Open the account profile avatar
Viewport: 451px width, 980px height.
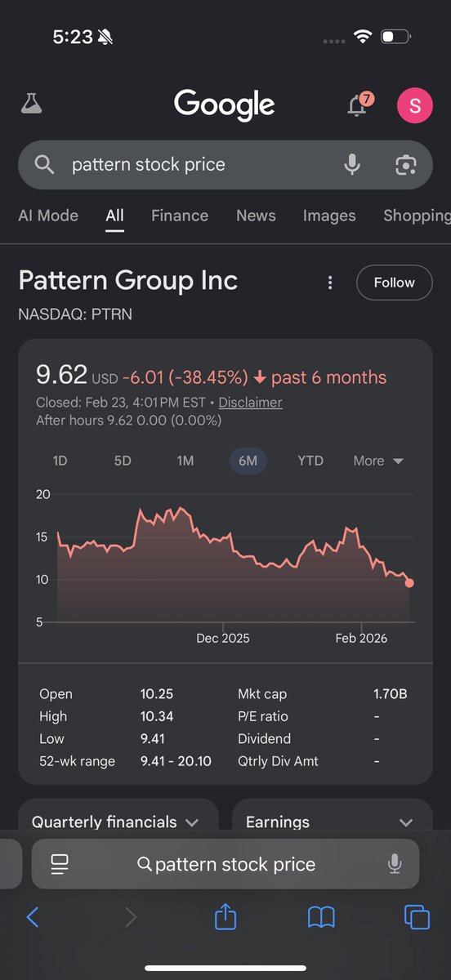coord(414,105)
